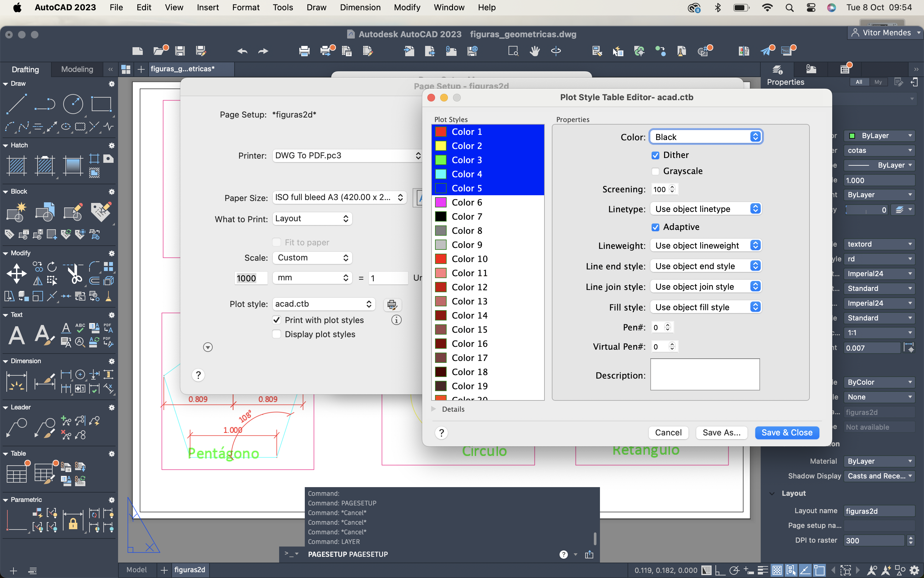Open the Paper Size dropdown
The height and width of the screenshot is (578, 924).
339,197
